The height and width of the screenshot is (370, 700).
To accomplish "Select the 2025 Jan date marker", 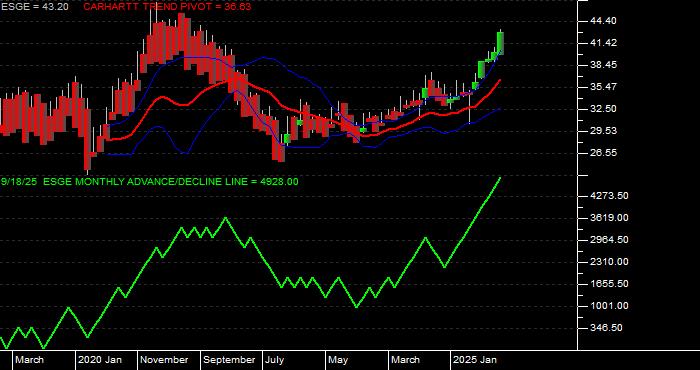I will point(475,360).
